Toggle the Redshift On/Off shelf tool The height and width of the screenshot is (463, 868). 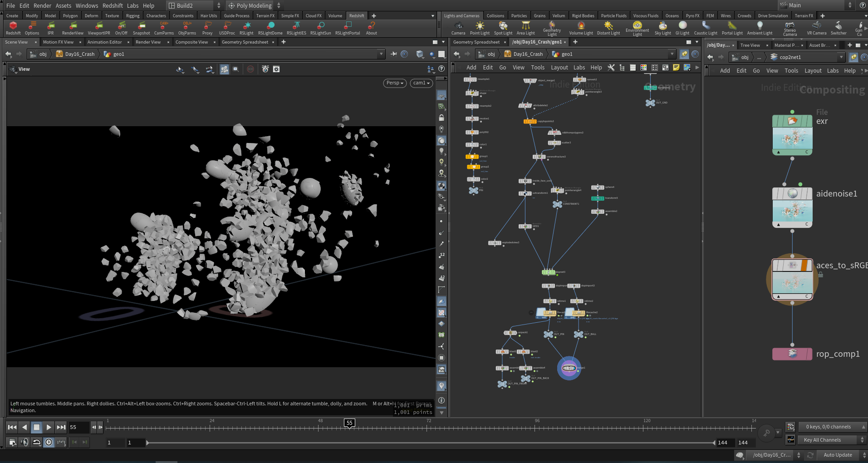[121, 28]
